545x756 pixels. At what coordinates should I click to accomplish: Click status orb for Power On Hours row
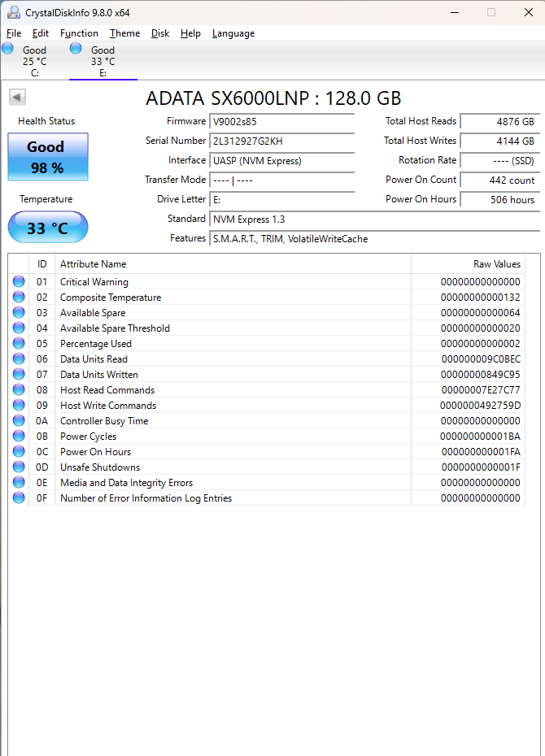(x=19, y=451)
